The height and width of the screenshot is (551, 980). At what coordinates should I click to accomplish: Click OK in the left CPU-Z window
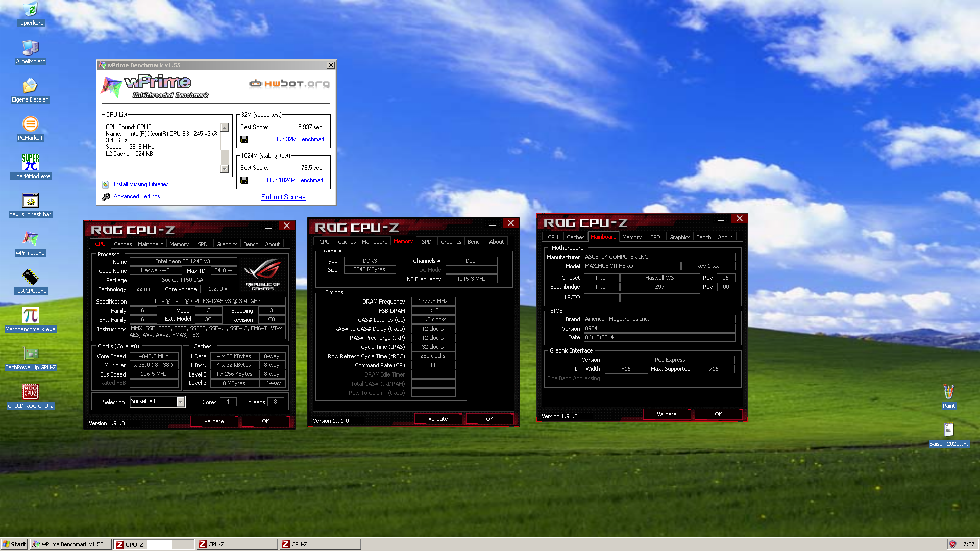pyautogui.click(x=265, y=421)
